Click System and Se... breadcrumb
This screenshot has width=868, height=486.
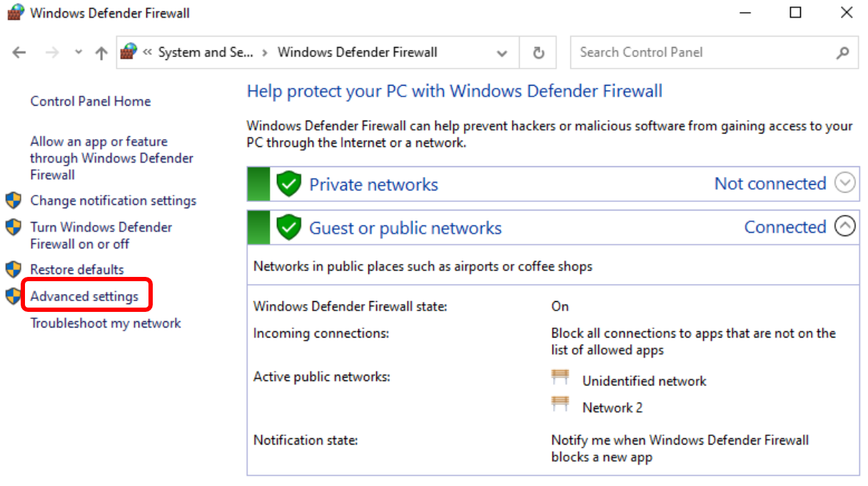point(206,52)
